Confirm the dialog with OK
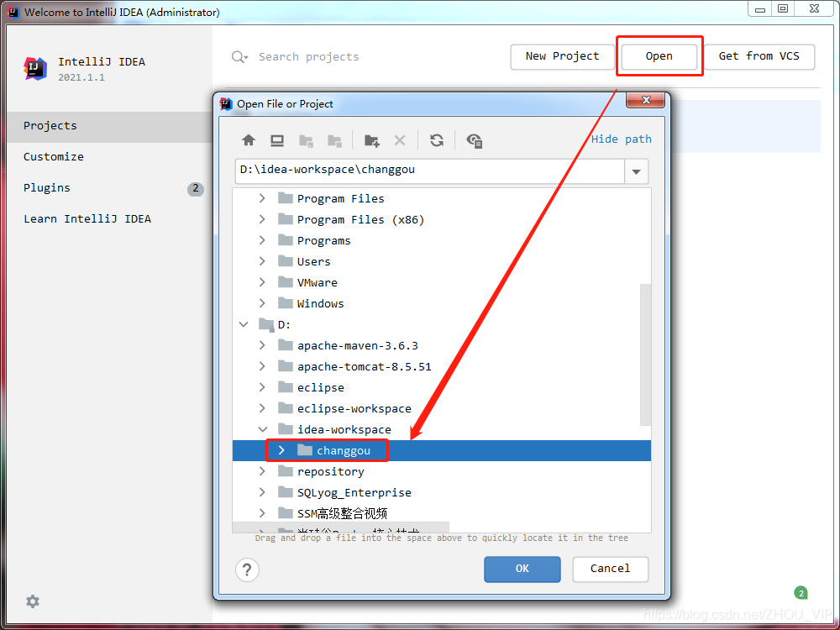The height and width of the screenshot is (630, 840). tap(522, 569)
